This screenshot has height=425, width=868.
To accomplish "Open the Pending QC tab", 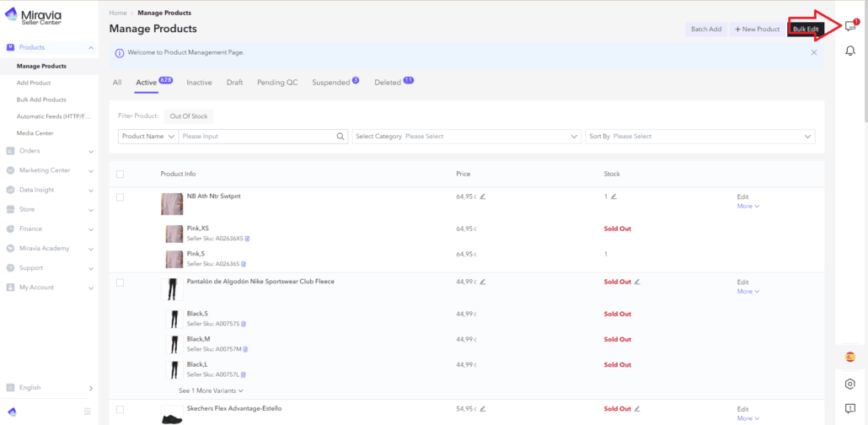I will [276, 83].
